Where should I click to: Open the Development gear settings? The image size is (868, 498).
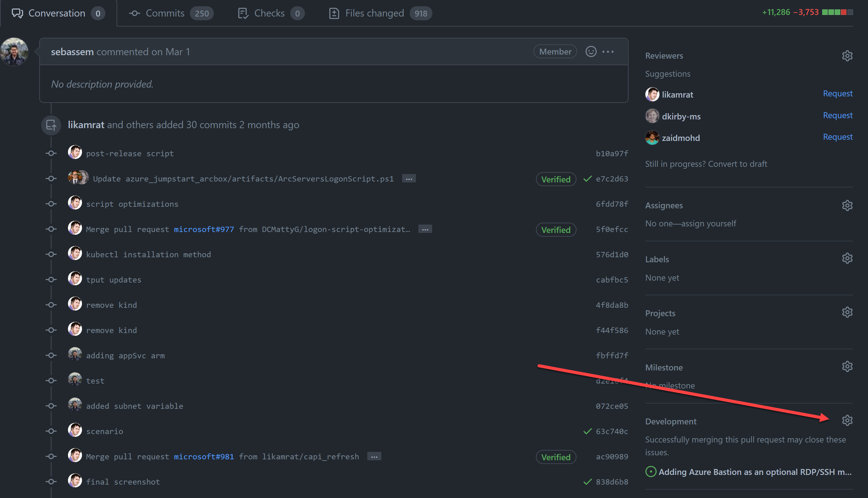[847, 420]
